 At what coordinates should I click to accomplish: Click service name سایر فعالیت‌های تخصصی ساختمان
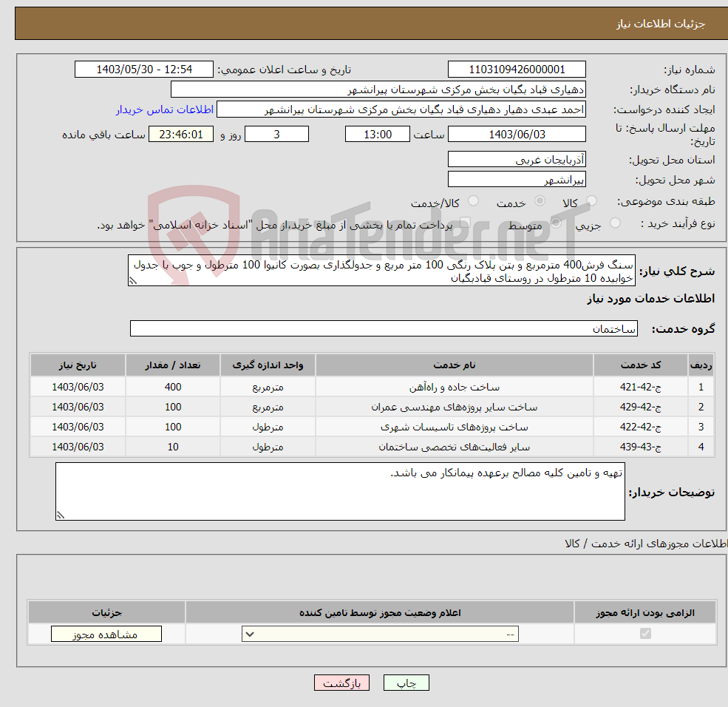[455, 447]
